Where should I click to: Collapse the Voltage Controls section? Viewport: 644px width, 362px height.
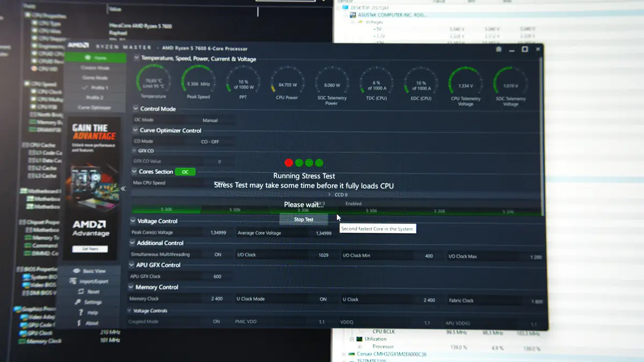[x=129, y=311]
